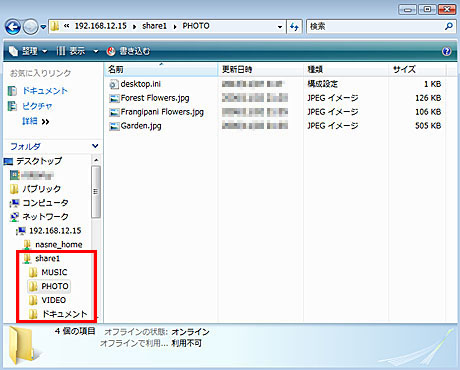Viewport: 460px width, 370px height.
Task: Click オンライン offline status value
Action: pos(190,332)
